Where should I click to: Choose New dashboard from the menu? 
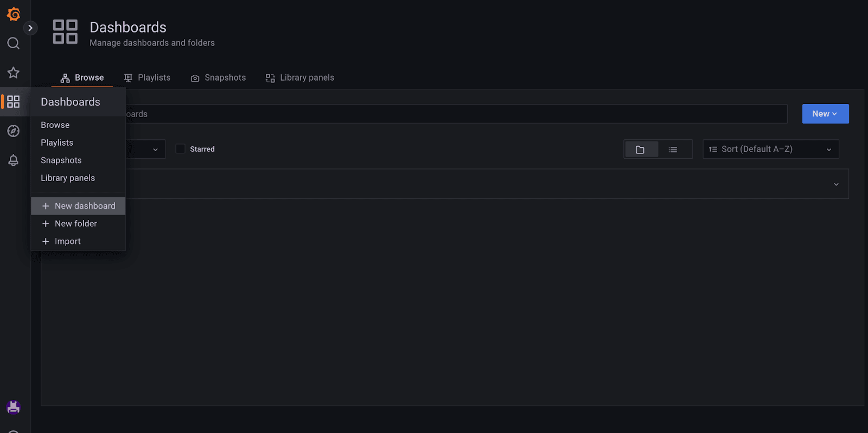point(78,206)
